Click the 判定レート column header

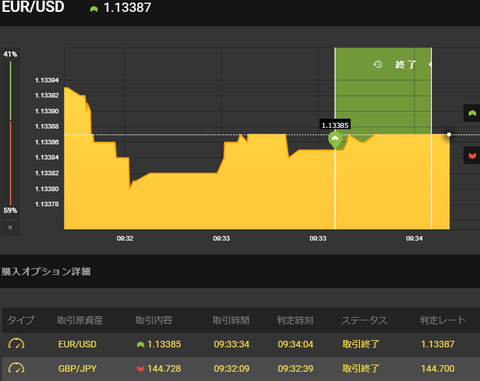(x=443, y=320)
